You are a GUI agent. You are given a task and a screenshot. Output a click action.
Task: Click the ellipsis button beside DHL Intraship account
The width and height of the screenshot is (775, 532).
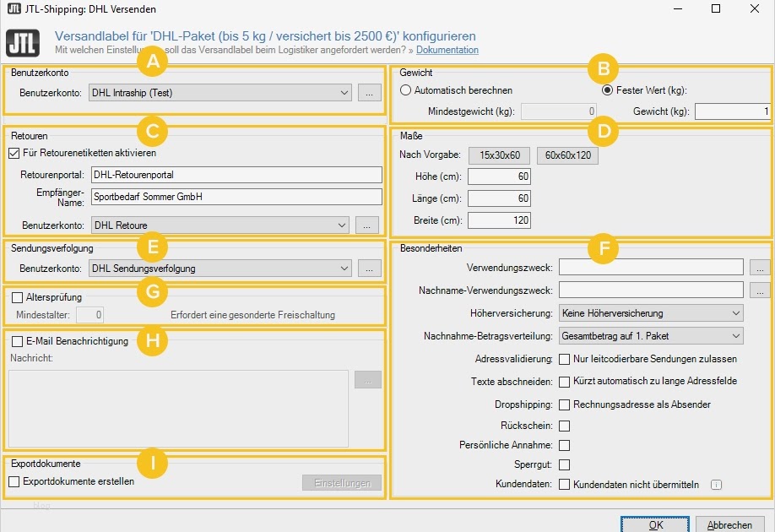[369, 93]
